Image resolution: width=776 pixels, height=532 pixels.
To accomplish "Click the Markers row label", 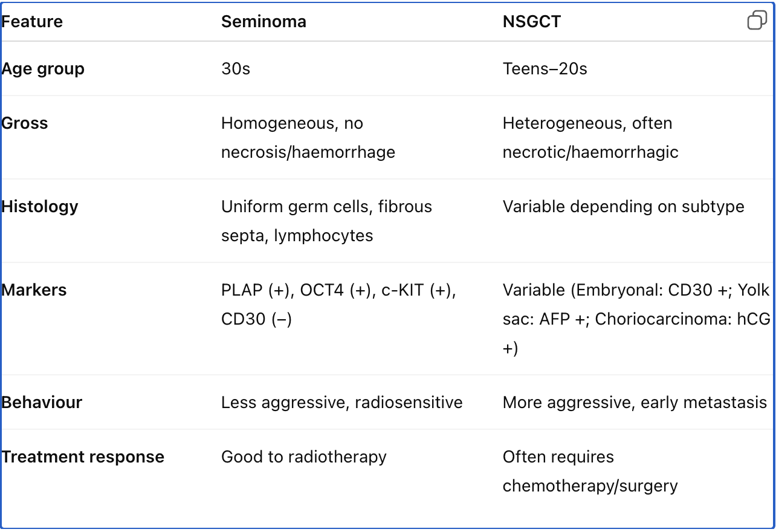I will tap(34, 290).
